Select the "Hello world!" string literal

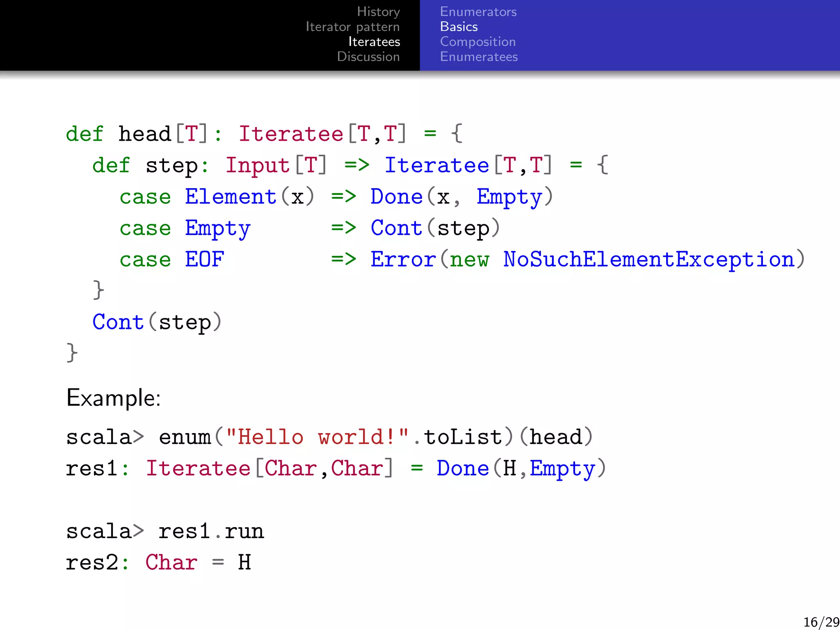tap(317, 436)
